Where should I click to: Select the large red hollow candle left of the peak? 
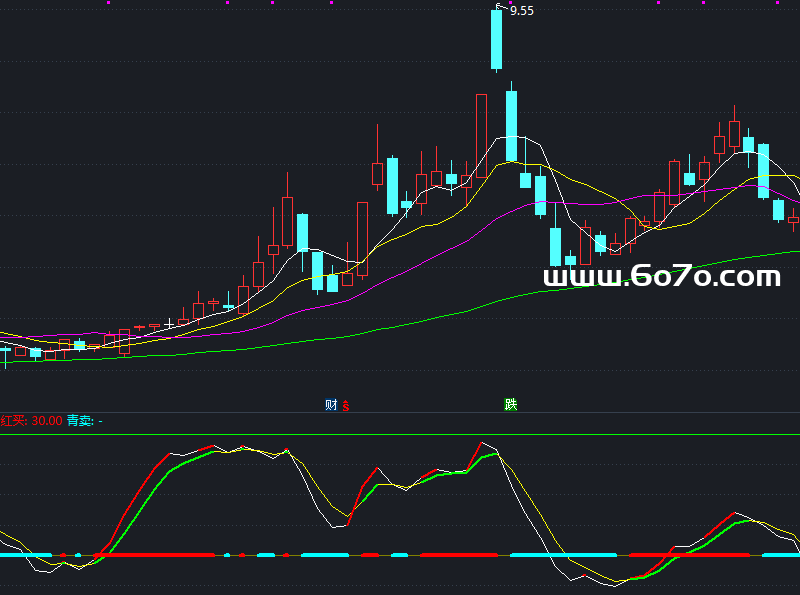(481, 135)
